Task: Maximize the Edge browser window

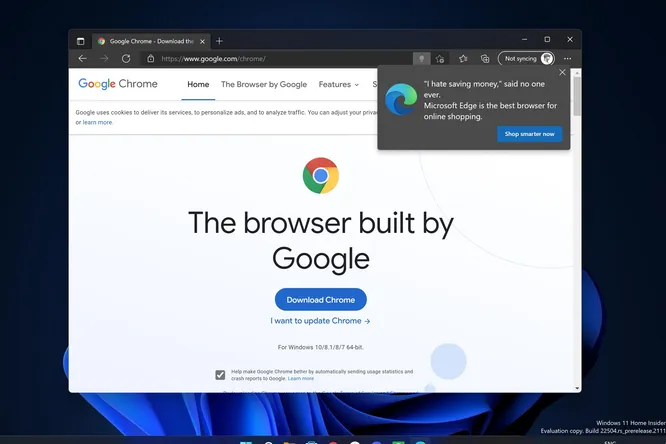Action: [x=547, y=40]
